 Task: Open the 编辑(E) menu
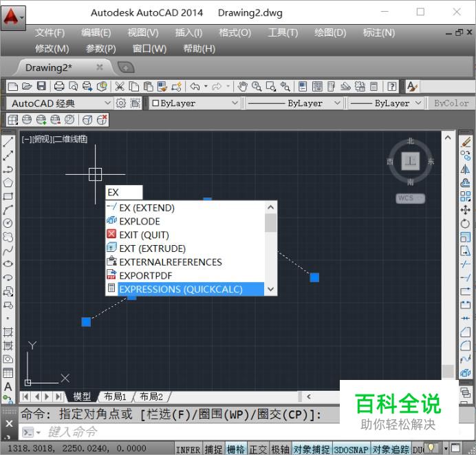[96, 33]
